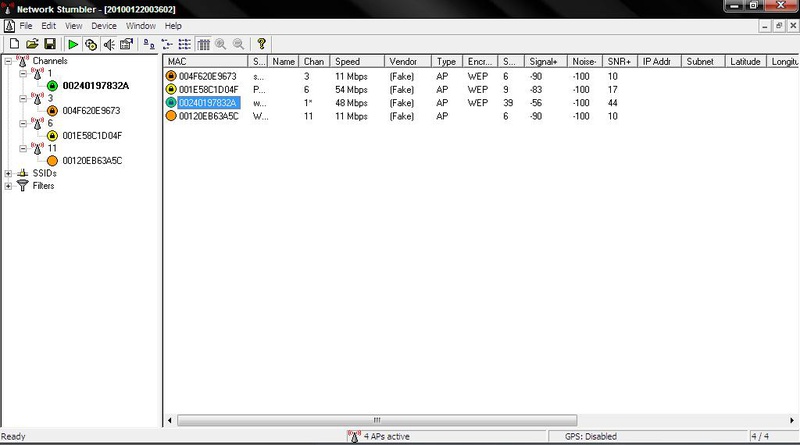This screenshot has width=800, height=445.
Task: Collapse the Channels tree node
Action: [x=8, y=61]
